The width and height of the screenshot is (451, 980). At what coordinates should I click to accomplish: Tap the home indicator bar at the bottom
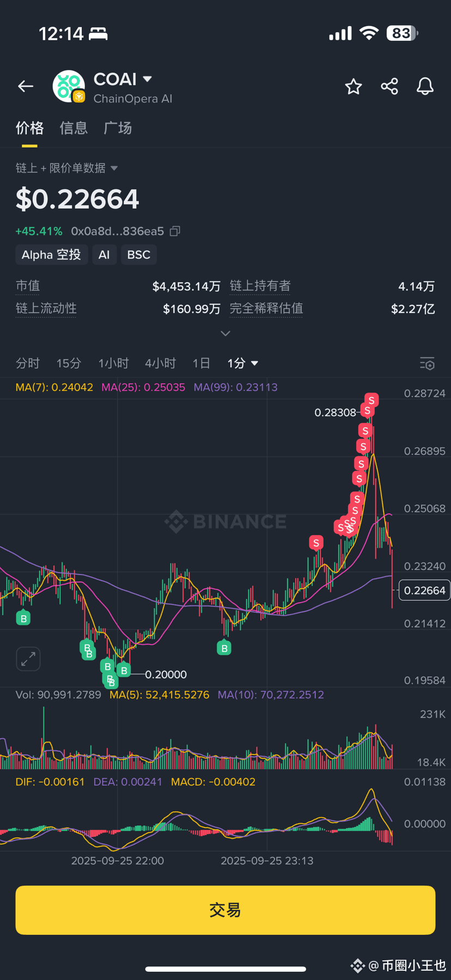click(225, 969)
